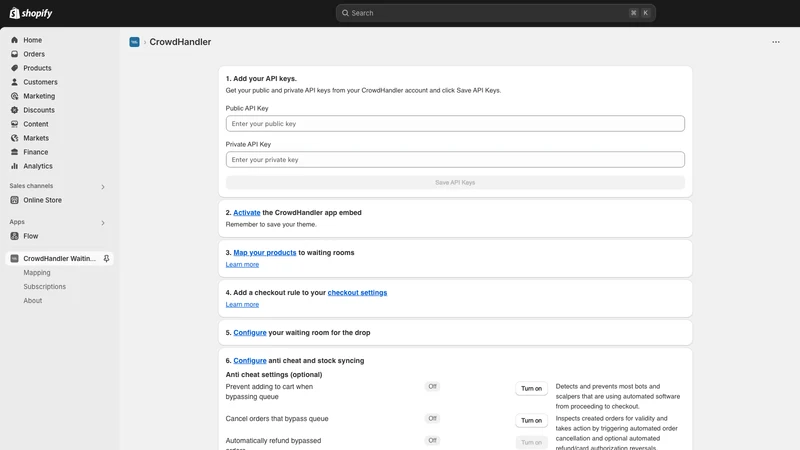Click the Search field in top bar
This screenshot has width=800, height=450.
coord(495,13)
